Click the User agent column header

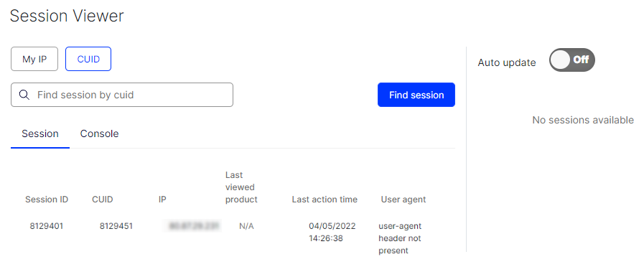[x=403, y=200]
